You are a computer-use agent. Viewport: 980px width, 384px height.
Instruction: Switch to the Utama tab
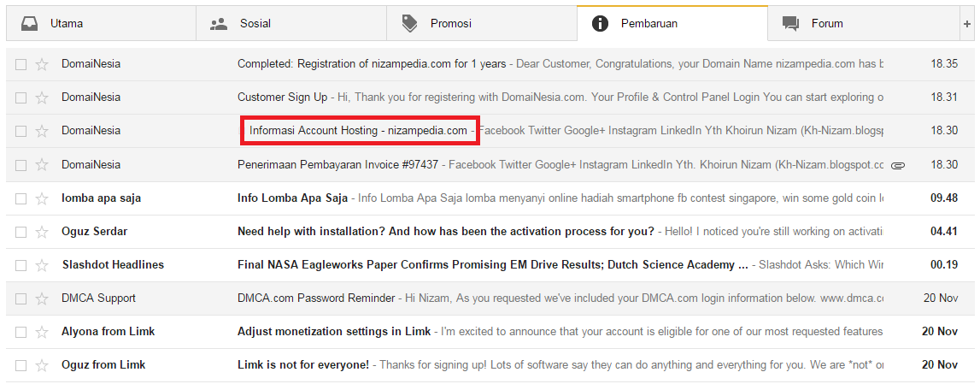pos(67,23)
